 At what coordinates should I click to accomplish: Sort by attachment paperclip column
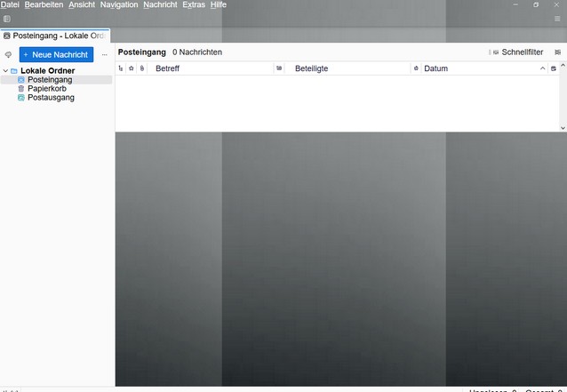click(x=142, y=68)
